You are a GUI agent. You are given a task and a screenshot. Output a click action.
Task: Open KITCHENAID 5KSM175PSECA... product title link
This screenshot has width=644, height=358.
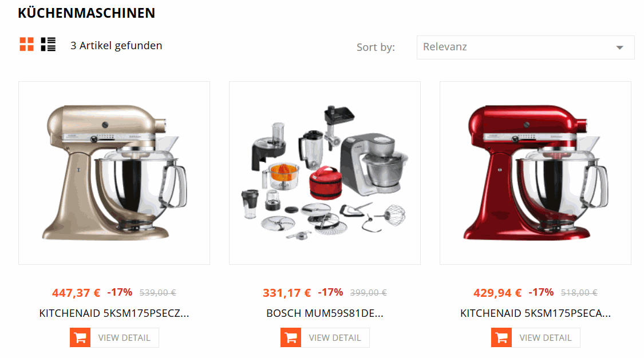(536, 313)
